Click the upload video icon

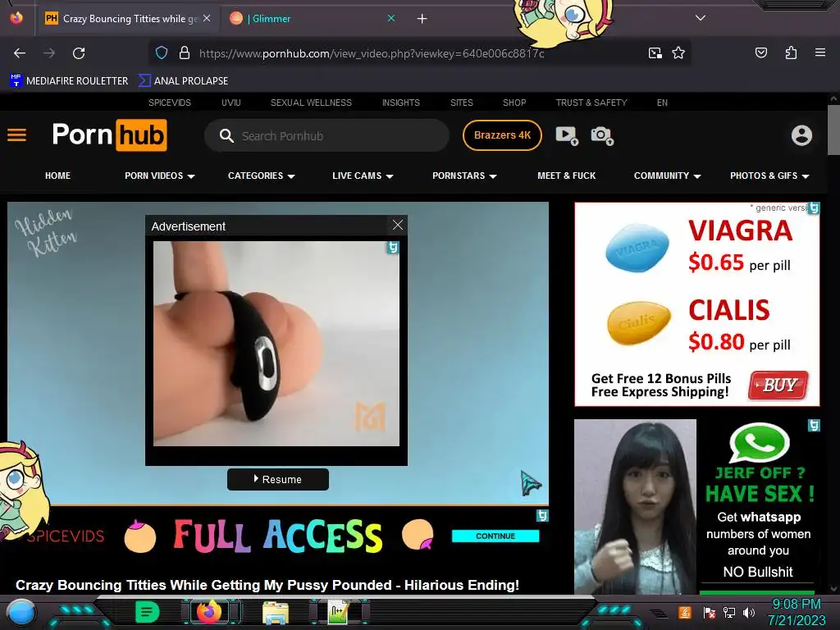[x=566, y=135]
